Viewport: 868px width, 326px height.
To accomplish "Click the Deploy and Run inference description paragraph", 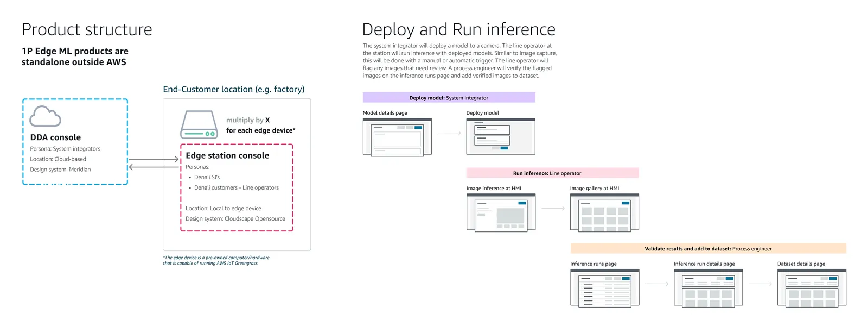I will pyautogui.click(x=459, y=61).
